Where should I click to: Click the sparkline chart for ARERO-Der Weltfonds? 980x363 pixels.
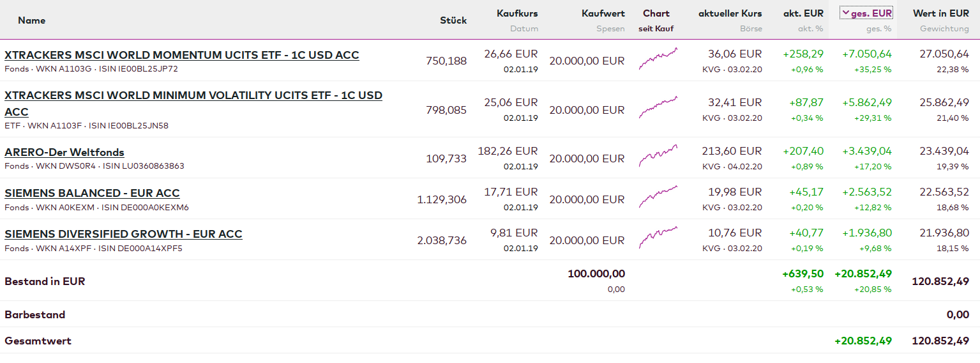click(x=658, y=156)
